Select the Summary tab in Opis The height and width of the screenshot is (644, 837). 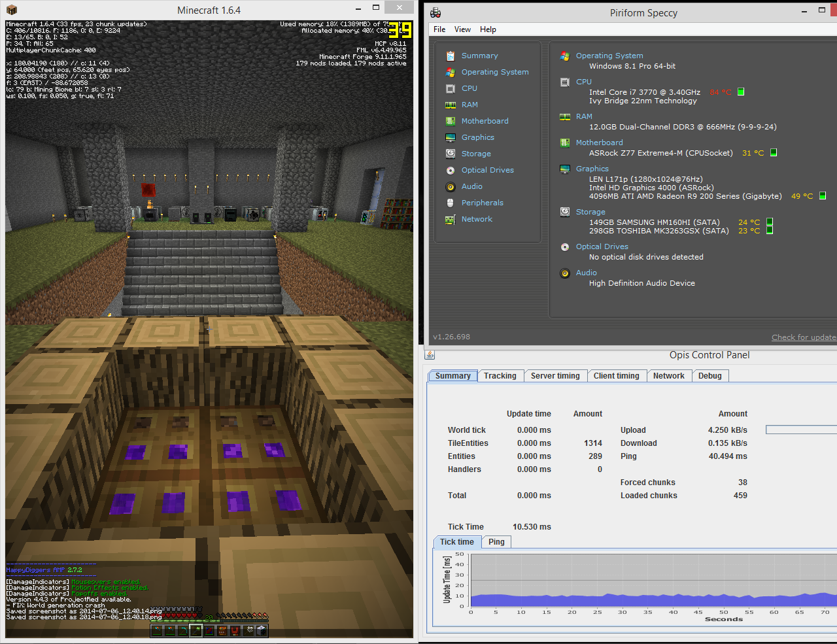(453, 376)
